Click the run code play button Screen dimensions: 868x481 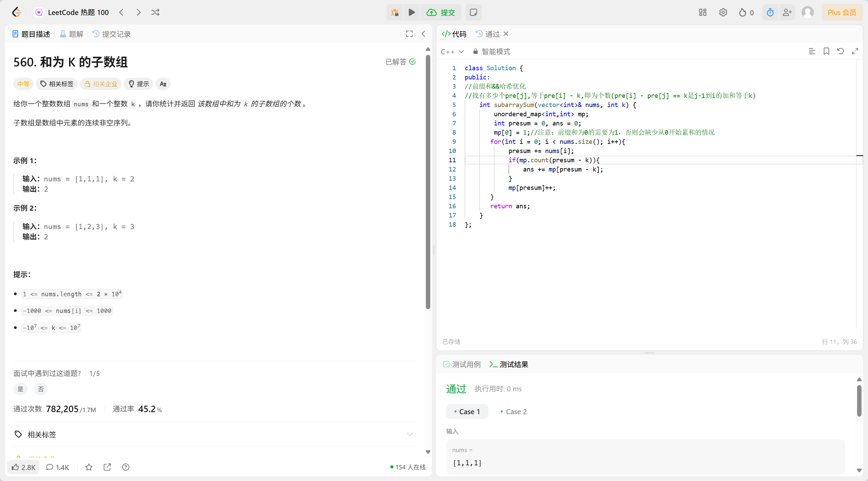pyautogui.click(x=412, y=13)
